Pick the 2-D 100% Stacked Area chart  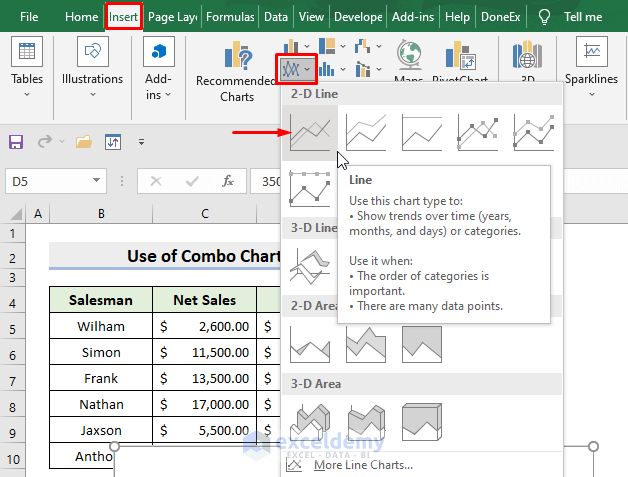422,344
